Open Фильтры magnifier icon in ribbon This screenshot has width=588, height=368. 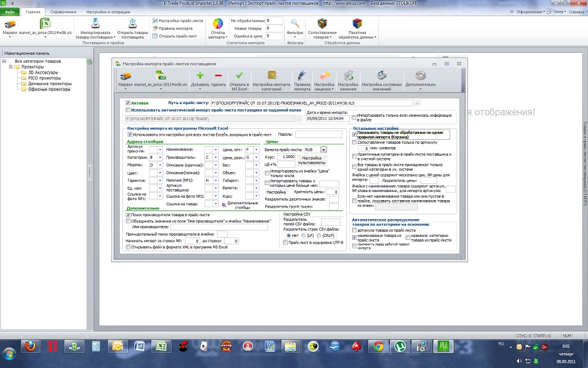point(295,24)
